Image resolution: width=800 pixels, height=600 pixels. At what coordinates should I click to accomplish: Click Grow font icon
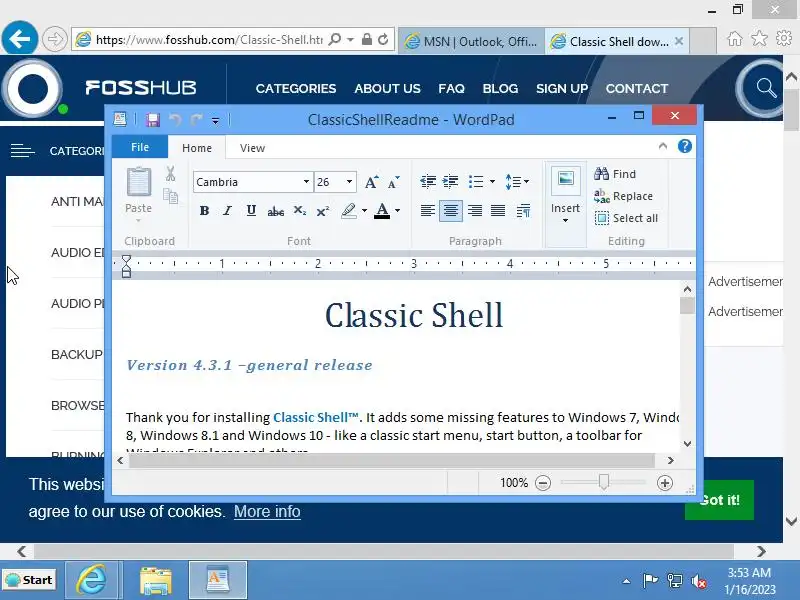pyautogui.click(x=371, y=182)
